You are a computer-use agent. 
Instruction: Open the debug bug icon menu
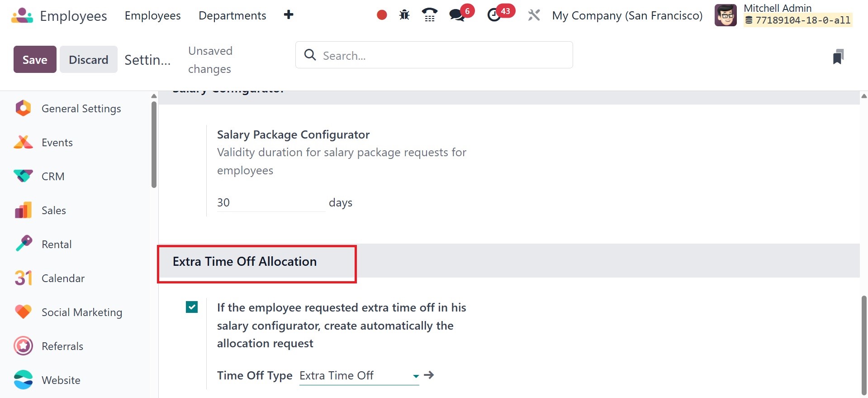tap(404, 15)
